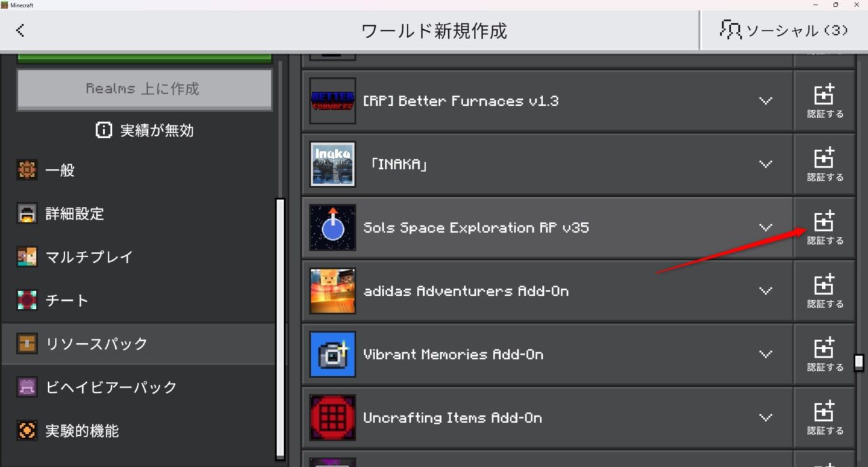Click the Realms 上に作成 button
Screen dimensions: 868x467
coord(144,89)
